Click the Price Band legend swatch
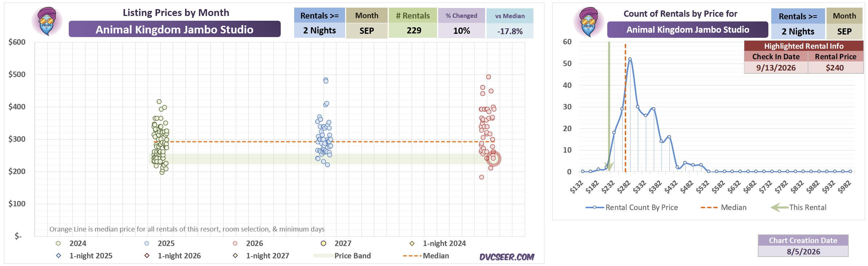Screen dimensions: 868x266 [324, 256]
